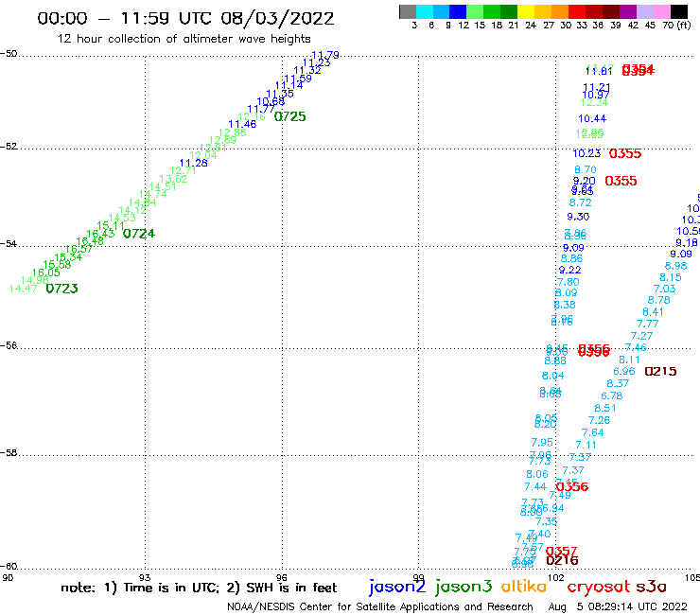Click the wave height value '7.35'
Screen dimensions: 700x615
[547, 521]
